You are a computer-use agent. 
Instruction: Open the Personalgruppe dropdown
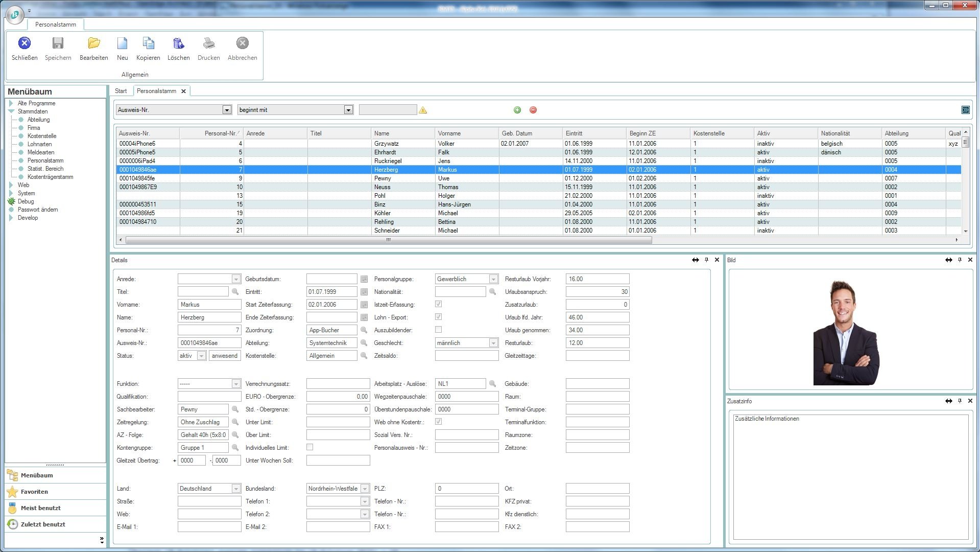(493, 279)
